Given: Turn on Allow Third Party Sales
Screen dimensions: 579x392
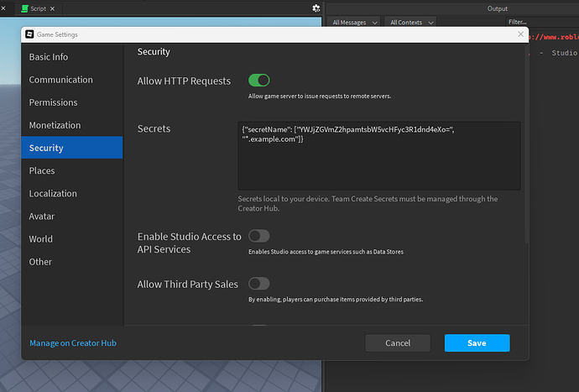Looking at the screenshot, I should coord(259,284).
